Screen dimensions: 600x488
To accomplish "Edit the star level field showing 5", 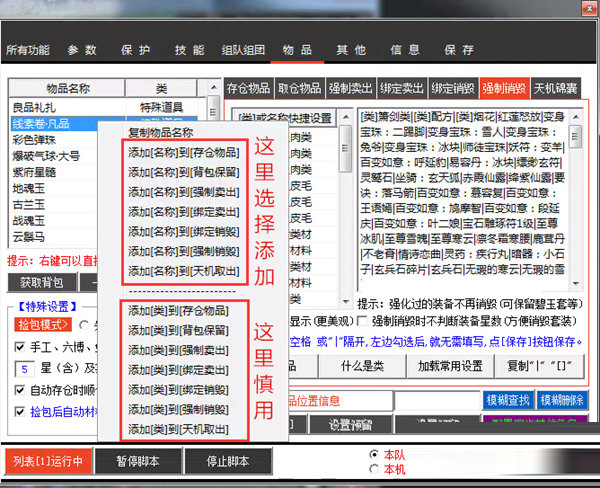I will pyautogui.click(x=24, y=369).
